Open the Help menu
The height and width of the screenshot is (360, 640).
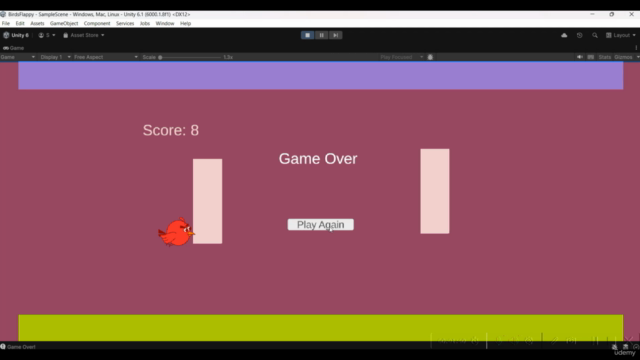pos(185,23)
